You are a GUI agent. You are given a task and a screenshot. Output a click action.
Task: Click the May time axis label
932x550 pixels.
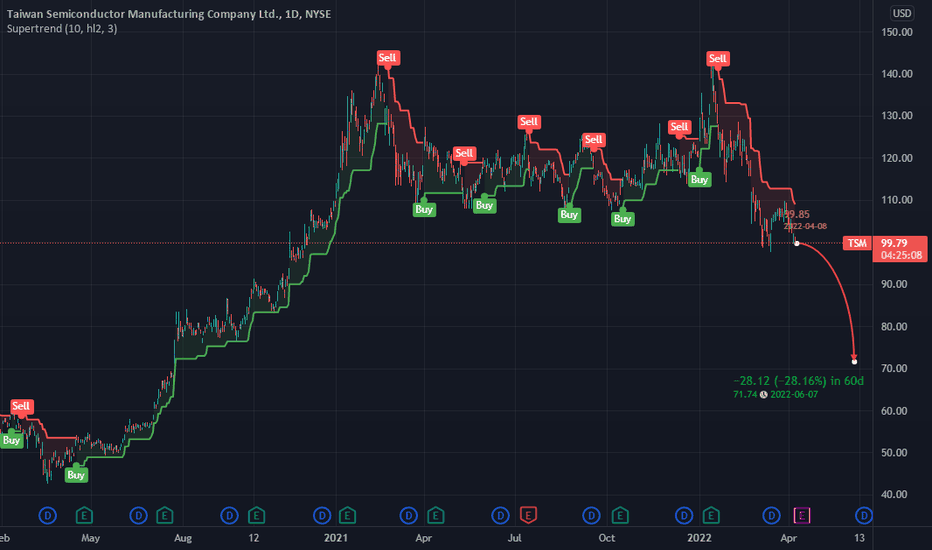[x=90, y=538]
